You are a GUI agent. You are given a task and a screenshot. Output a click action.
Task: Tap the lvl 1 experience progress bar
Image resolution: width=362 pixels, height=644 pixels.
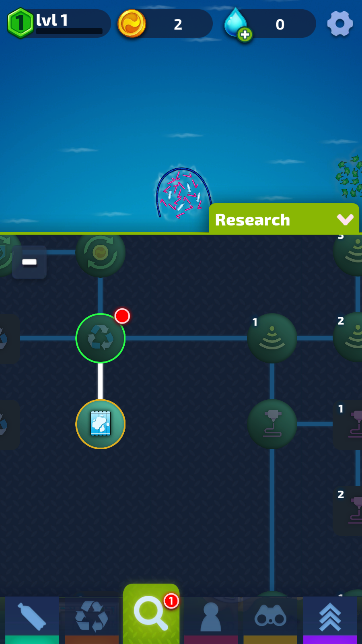click(69, 31)
